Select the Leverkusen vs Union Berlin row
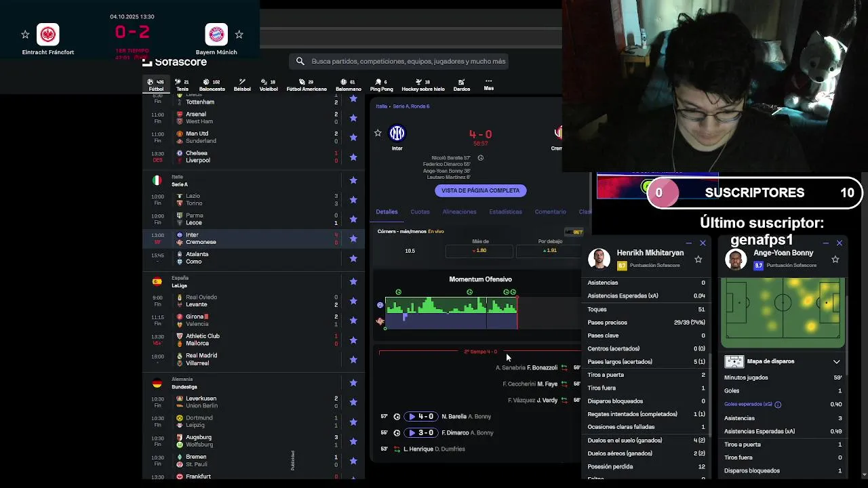 point(254,402)
